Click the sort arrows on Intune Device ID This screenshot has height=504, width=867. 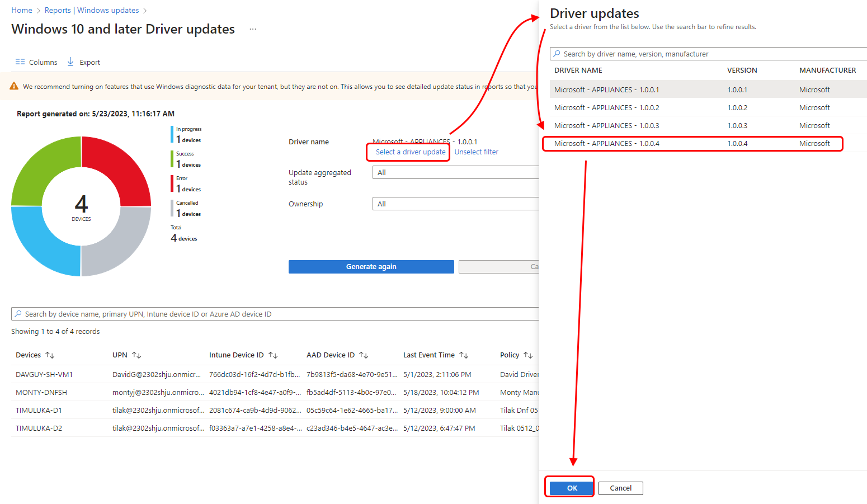click(272, 354)
